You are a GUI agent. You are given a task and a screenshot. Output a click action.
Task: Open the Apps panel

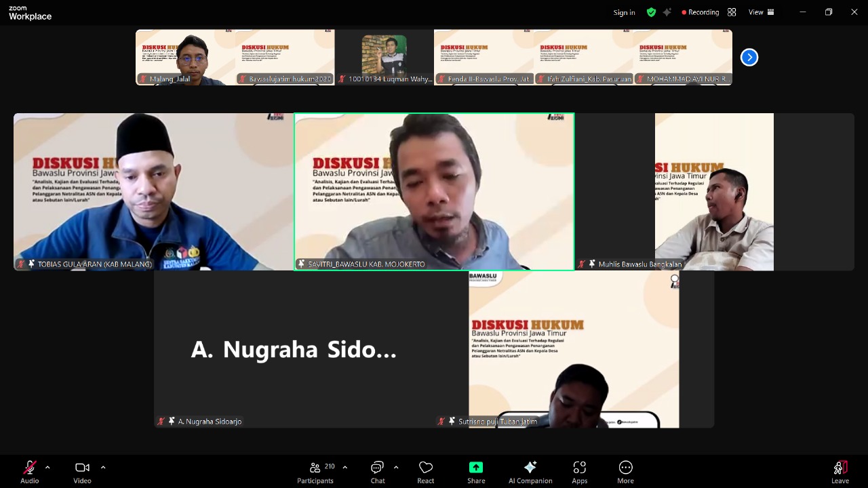pos(579,471)
